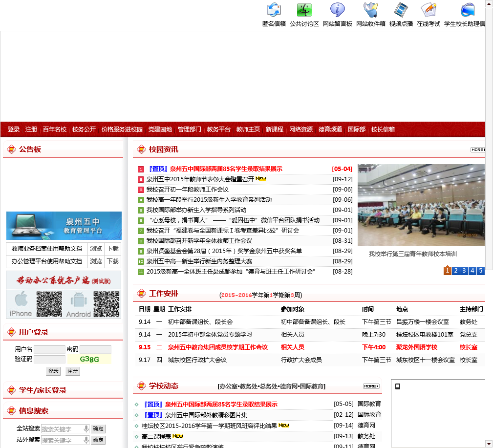
Task: Open news 我校召开初一年段教师工作会议
Action: pyautogui.click(x=188, y=190)
